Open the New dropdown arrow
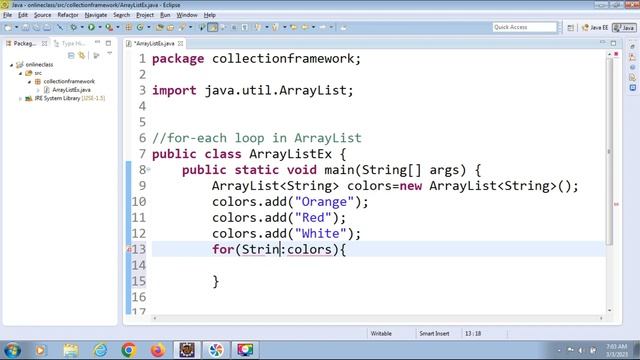640x360 pixels. pos(16,27)
